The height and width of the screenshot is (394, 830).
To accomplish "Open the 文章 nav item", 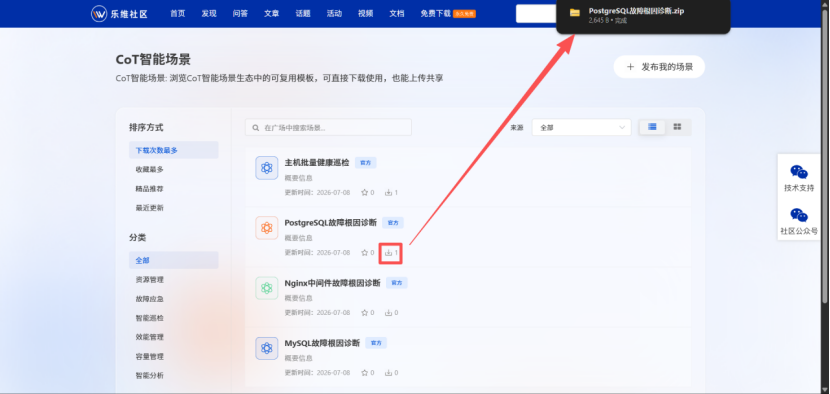I will click(x=271, y=14).
